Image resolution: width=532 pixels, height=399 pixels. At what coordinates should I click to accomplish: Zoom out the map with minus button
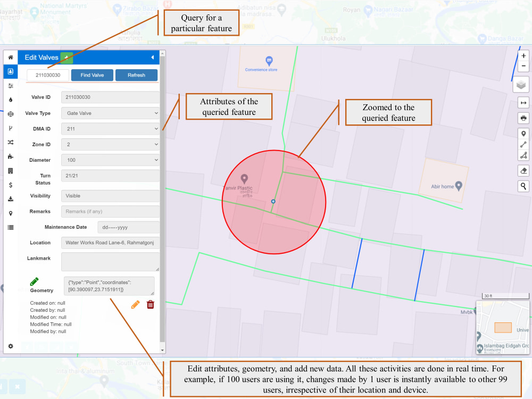(523, 66)
